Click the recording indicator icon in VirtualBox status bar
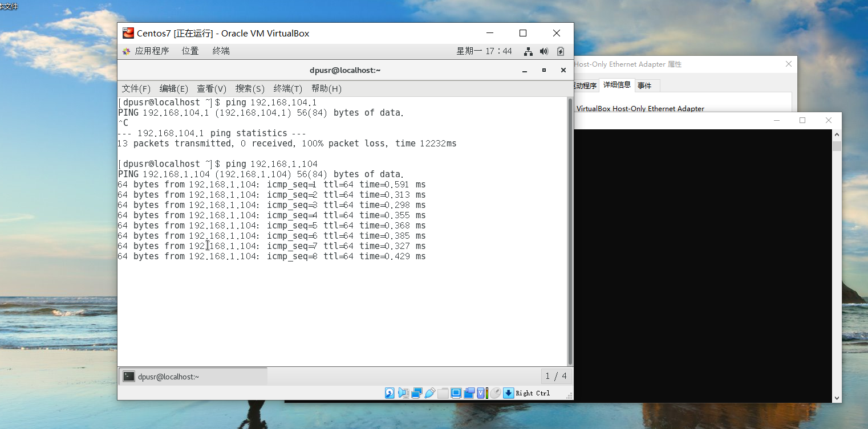 [469, 393]
